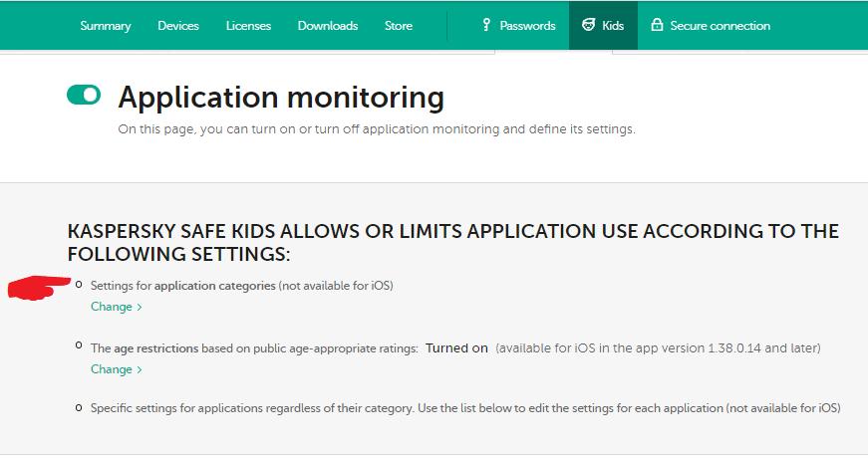Viewport: 868px width, 459px height.
Task: Open the Secure connection text label
Action: click(720, 26)
